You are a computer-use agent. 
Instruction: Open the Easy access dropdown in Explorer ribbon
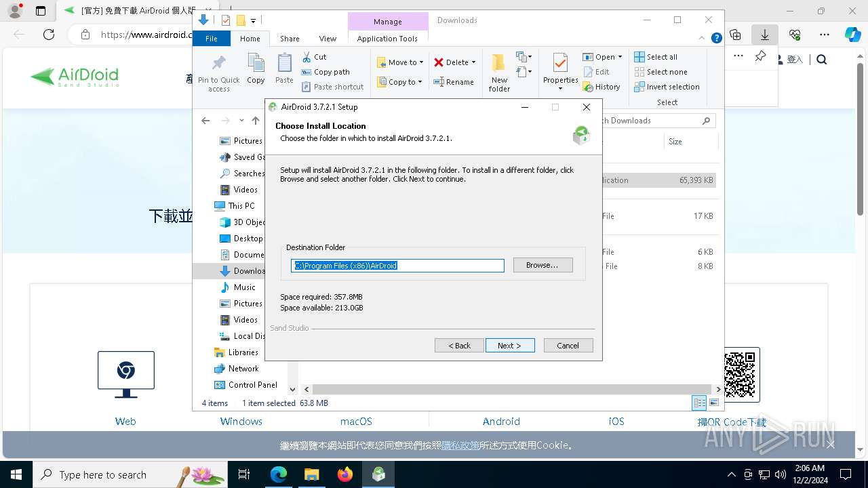point(524,72)
